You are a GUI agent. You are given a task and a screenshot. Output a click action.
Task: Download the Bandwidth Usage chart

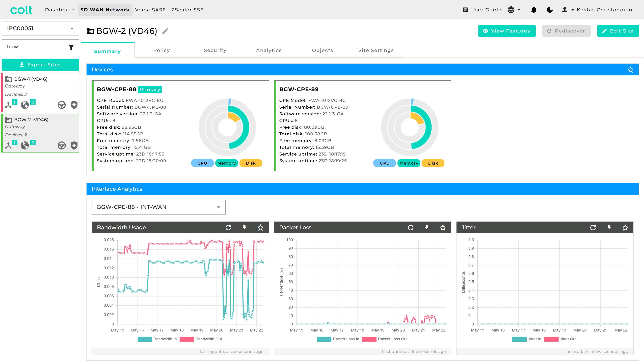point(244,228)
